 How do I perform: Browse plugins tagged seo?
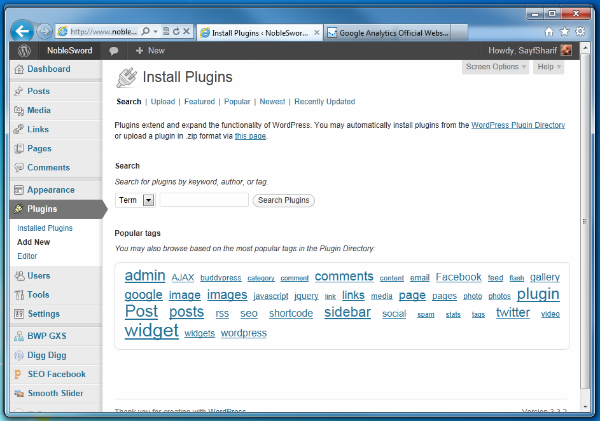249,314
